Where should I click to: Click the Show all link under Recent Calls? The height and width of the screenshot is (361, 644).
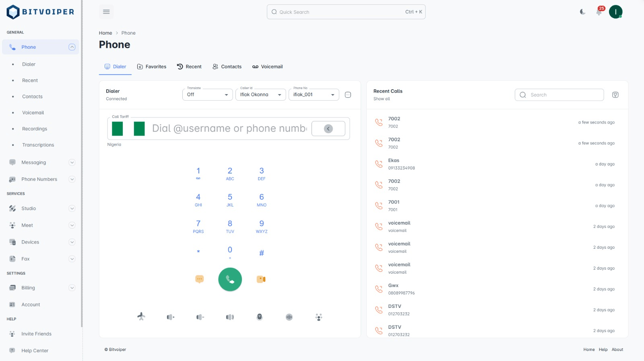point(382,99)
